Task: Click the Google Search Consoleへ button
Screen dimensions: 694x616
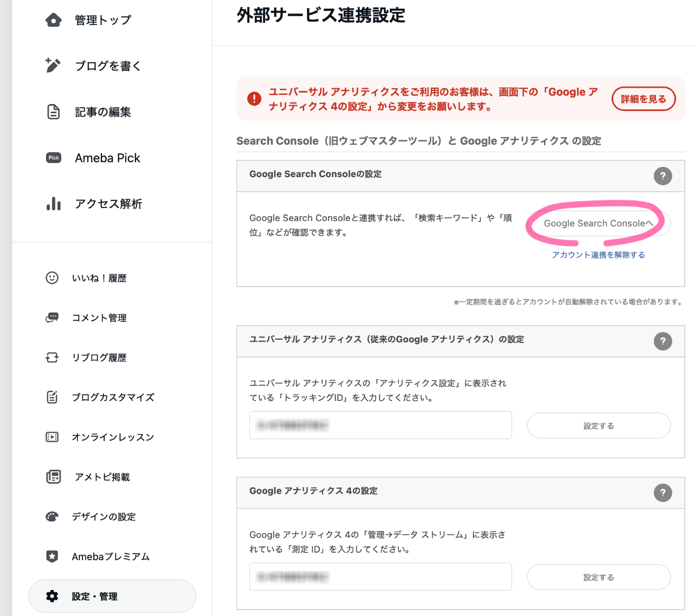Action: 599,223
